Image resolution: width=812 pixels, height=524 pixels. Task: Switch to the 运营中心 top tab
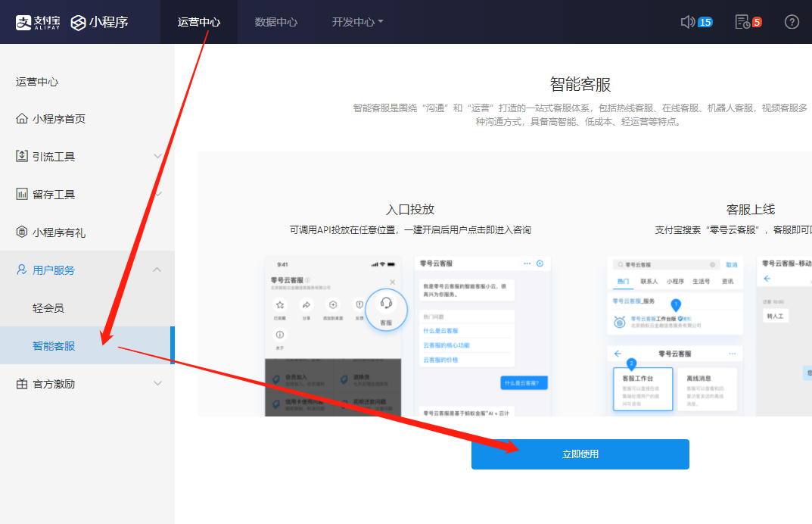tap(199, 22)
